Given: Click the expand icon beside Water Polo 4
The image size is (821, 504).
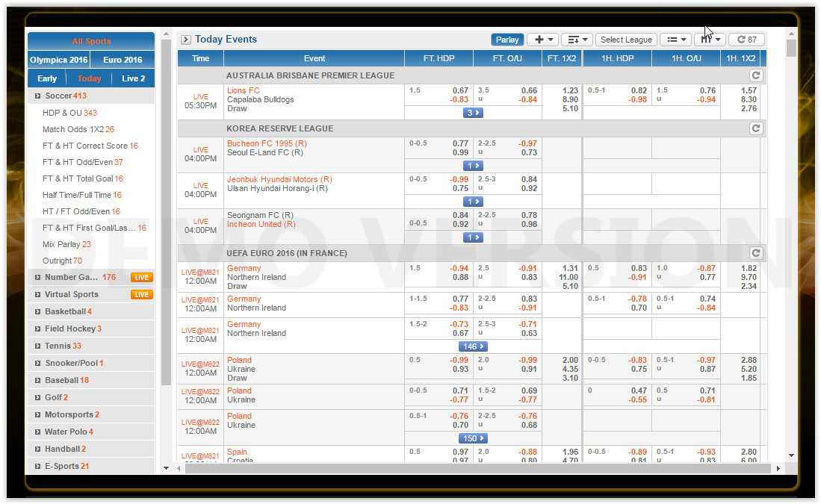Looking at the screenshot, I should click(37, 432).
